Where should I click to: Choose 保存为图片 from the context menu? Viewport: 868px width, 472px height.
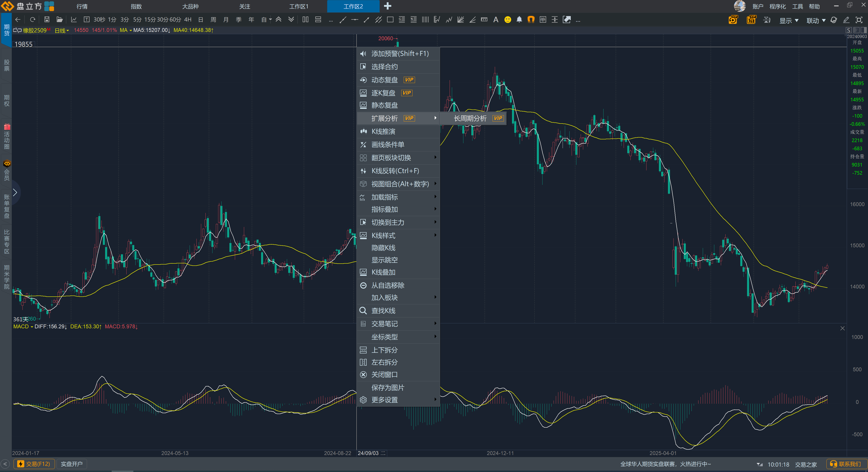[x=398, y=388]
